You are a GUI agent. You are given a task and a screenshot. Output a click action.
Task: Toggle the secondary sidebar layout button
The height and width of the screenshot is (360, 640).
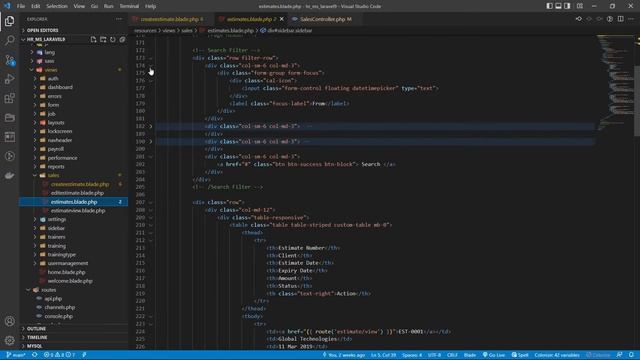pos(567,6)
